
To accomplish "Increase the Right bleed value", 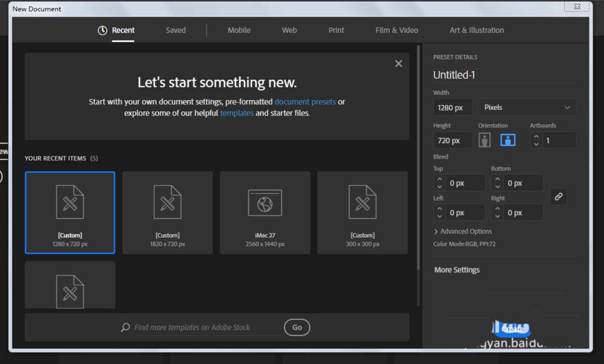I will coord(497,209).
